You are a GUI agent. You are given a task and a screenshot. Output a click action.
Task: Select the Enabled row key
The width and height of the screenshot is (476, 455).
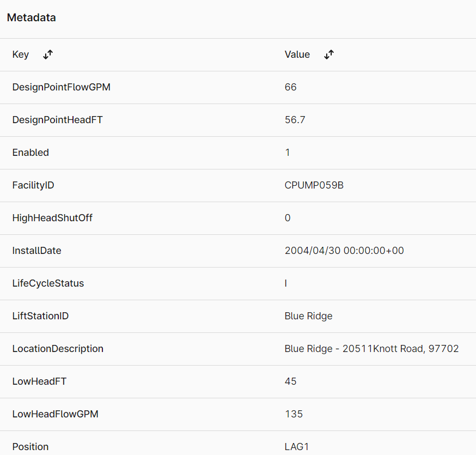(30, 153)
